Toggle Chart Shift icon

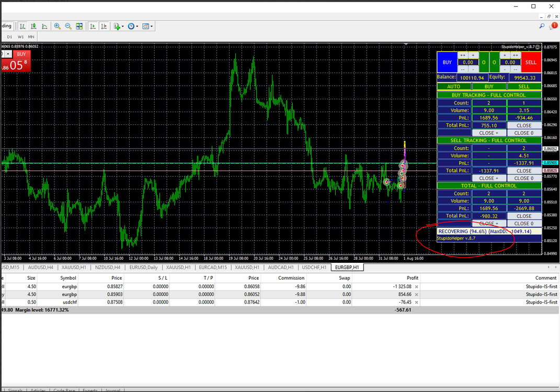(x=104, y=26)
